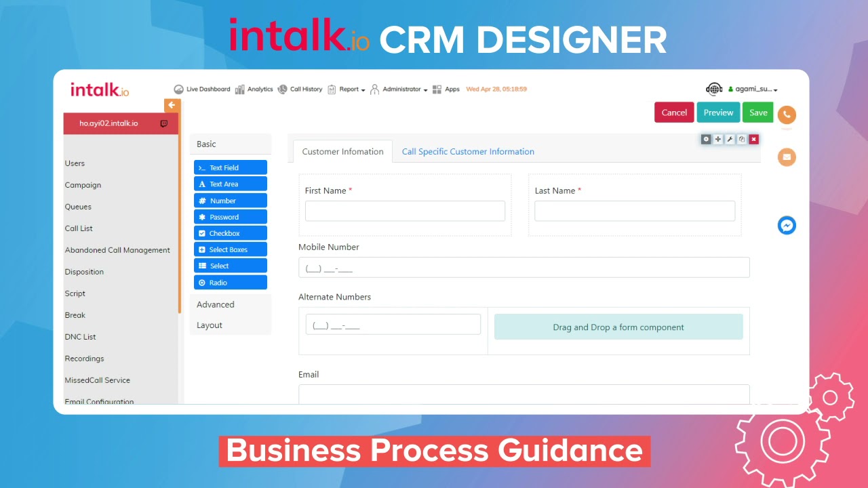Open MissedCall Service in the sidebar
The height and width of the screenshot is (488, 868).
tap(97, 380)
